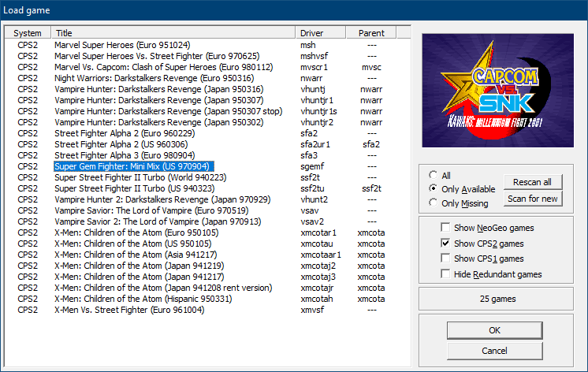
Task: Toggle Show CPS1 games checkbox
Action: pos(446,259)
